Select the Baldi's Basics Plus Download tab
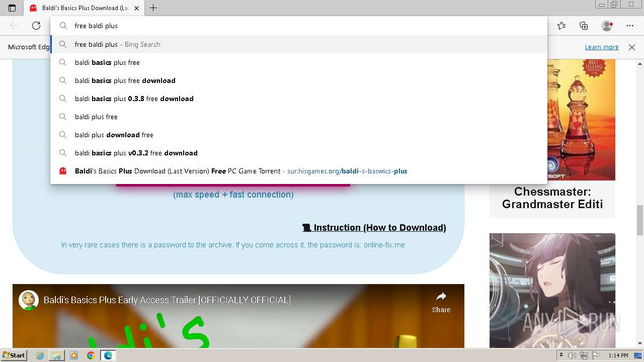The width and height of the screenshot is (644, 362). (85, 8)
